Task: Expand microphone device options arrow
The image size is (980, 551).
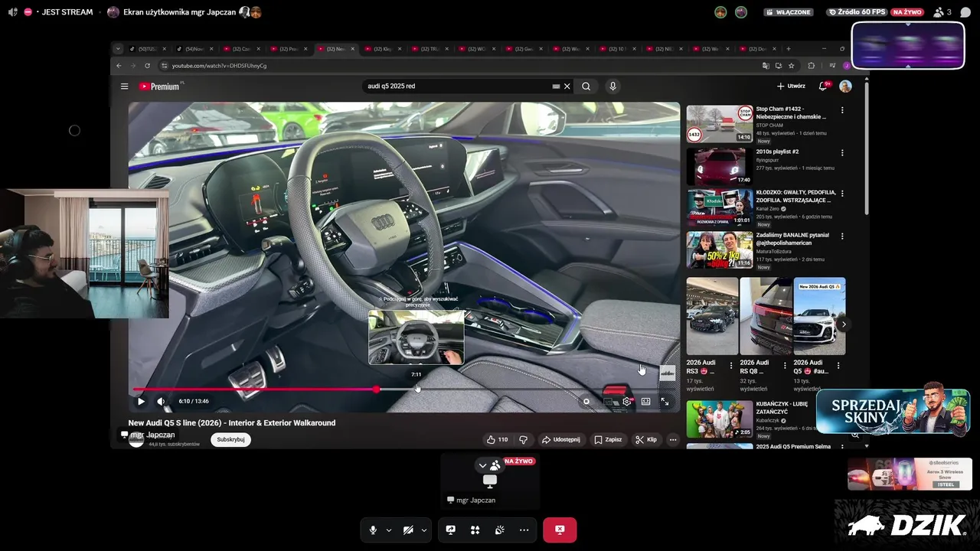Action: point(389,530)
